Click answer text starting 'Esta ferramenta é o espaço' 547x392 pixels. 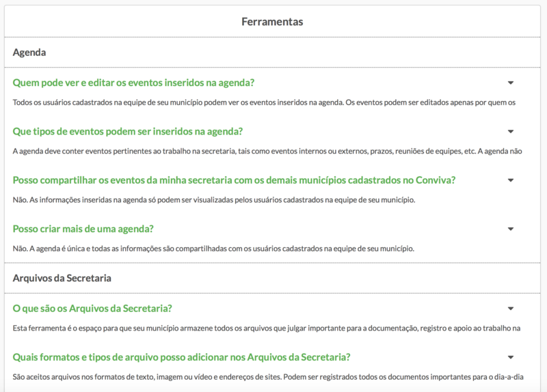point(267,328)
